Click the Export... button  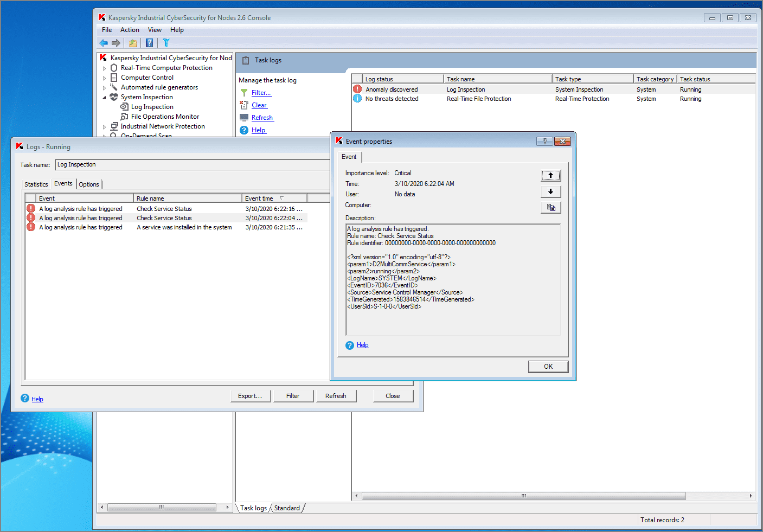(x=249, y=396)
